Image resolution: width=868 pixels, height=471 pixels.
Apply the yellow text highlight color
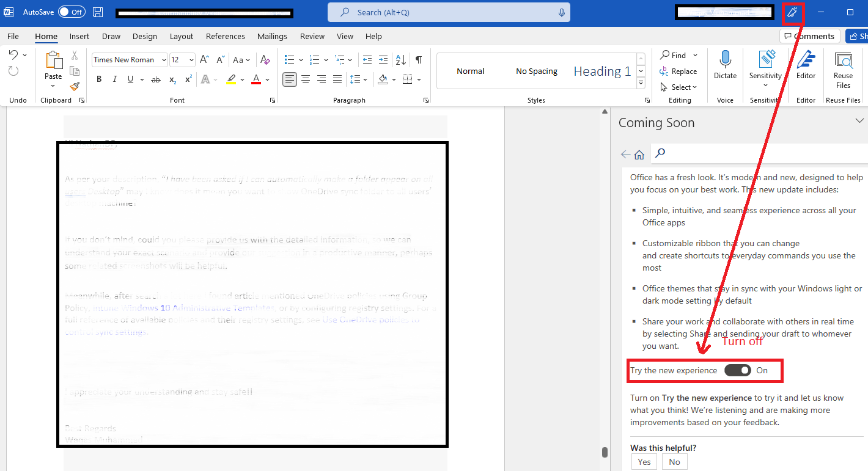[x=230, y=79]
